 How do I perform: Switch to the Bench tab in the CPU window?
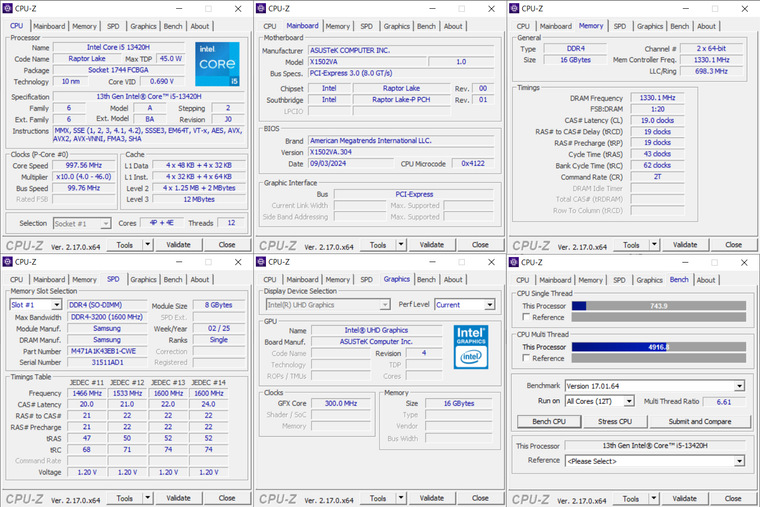(173, 26)
